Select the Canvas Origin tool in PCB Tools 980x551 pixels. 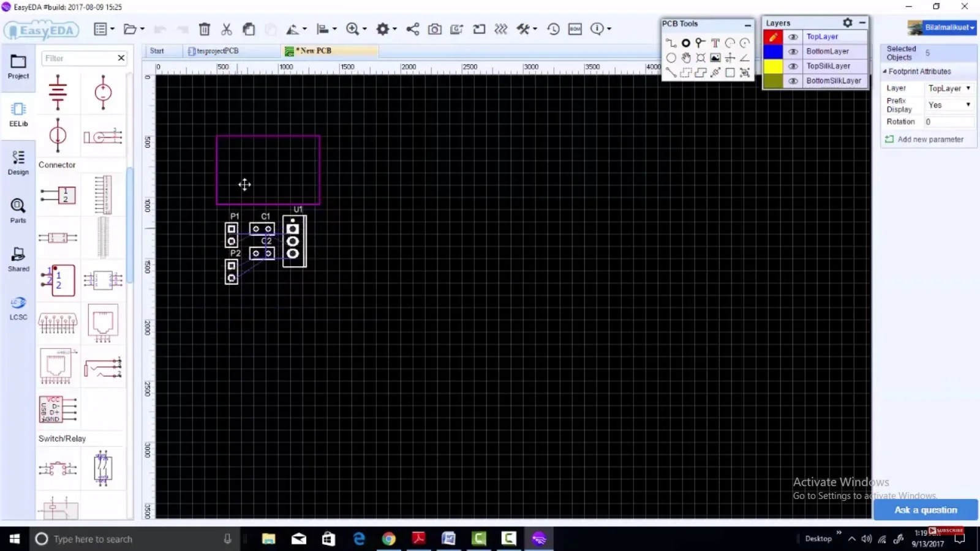[x=729, y=58]
